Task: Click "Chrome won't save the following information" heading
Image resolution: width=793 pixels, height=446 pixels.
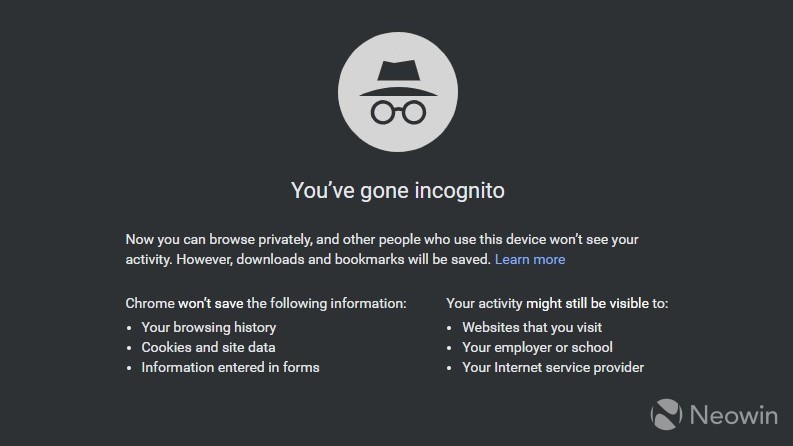Action: coord(266,303)
